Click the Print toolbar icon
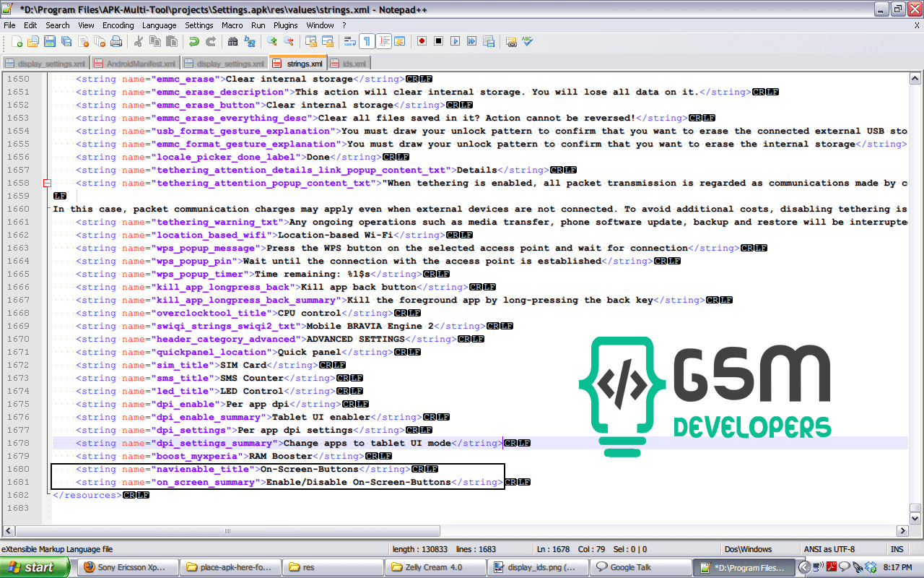This screenshot has height=578, width=924. (116, 41)
